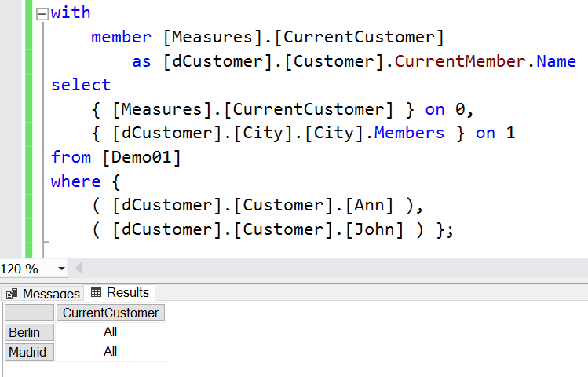Open the 120 % zoom dropdown arrow
Image resolution: width=588 pixels, height=377 pixels.
[x=62, y=269]
